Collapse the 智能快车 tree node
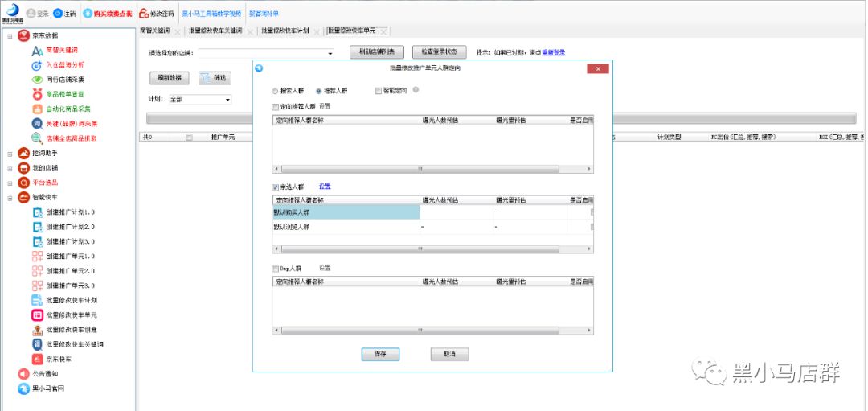868x411 pixels. click(10, 198)
